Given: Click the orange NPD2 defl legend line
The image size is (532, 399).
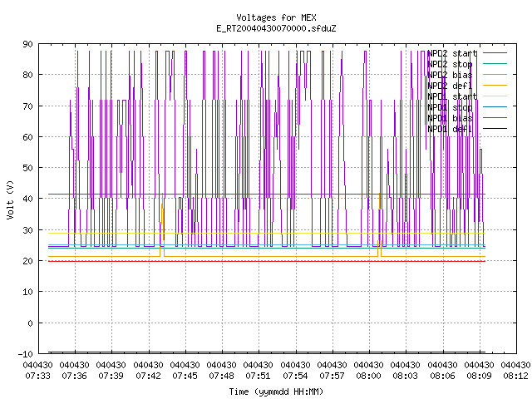Looking at the screenshot, I should 495,85.
